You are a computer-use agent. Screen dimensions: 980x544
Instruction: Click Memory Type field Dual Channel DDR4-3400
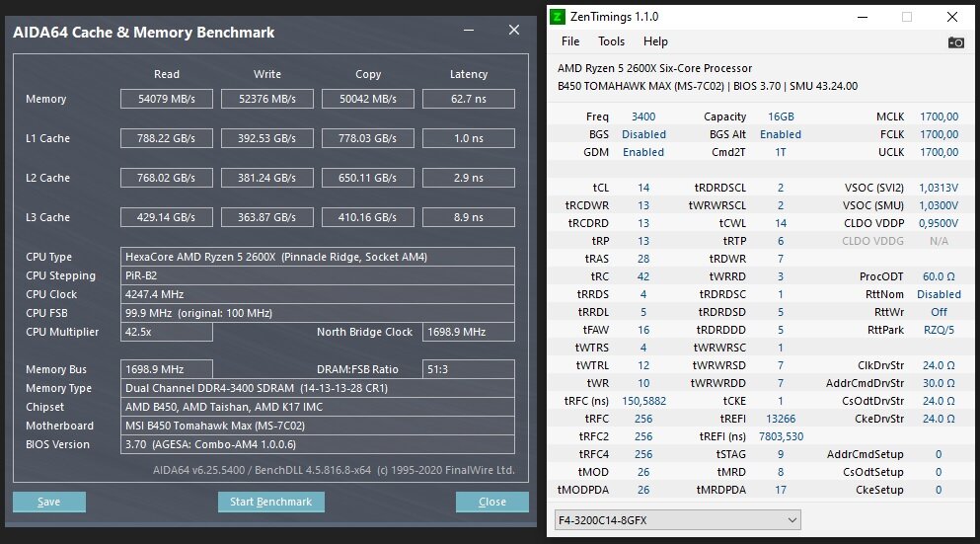pyautogui.click(x=318, y=388)
